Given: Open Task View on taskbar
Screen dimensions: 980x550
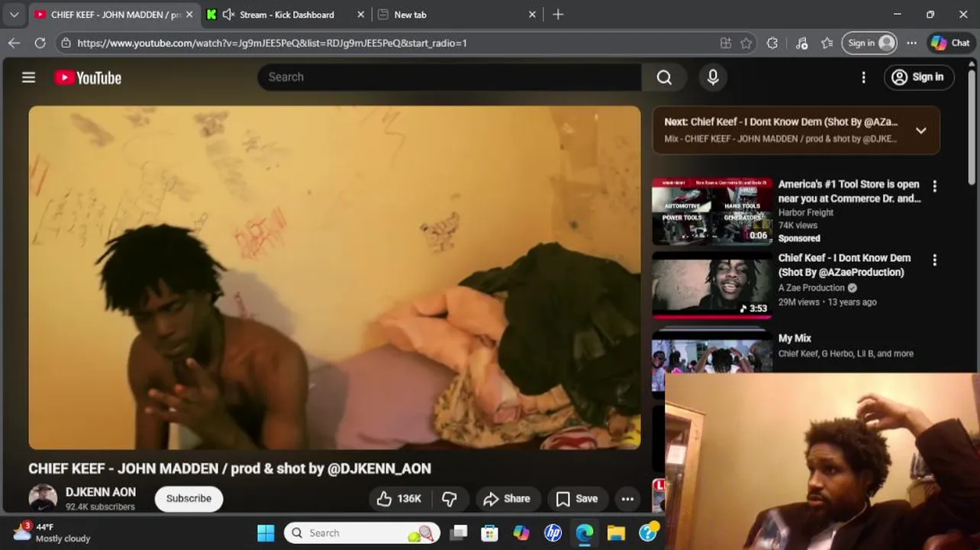Looking at the screenshot, I should (458, 532).
